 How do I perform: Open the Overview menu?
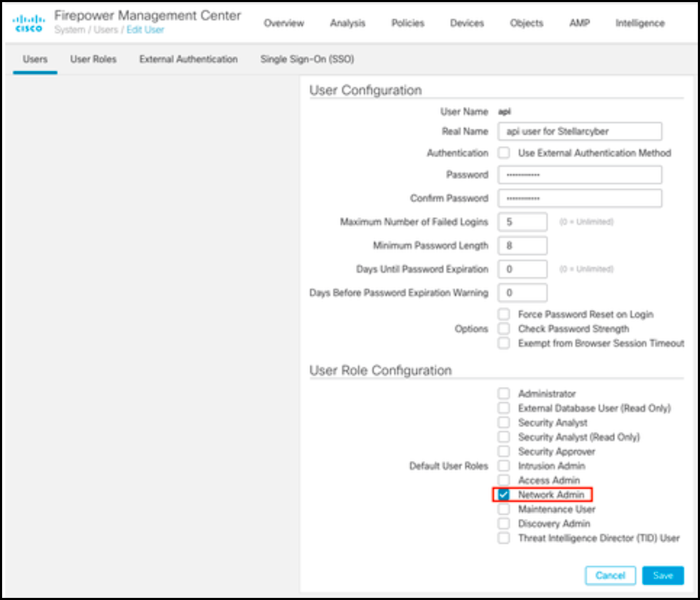click(x=284, y=23)
